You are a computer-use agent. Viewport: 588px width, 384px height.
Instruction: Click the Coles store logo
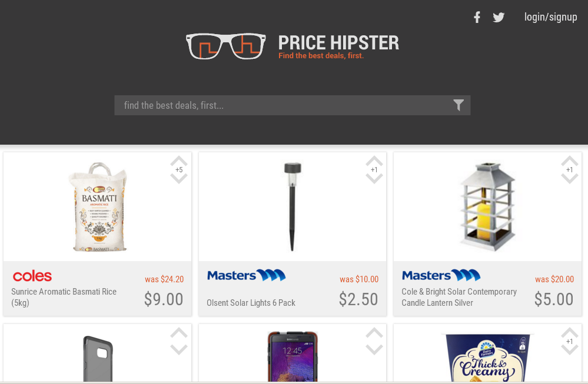click(x=32, y=276)
